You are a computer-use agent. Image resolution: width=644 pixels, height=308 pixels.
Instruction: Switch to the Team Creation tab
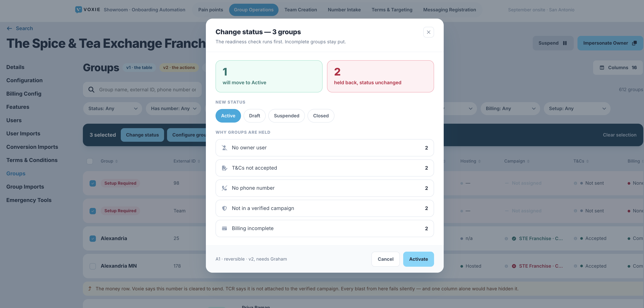(x=300, y=10)
